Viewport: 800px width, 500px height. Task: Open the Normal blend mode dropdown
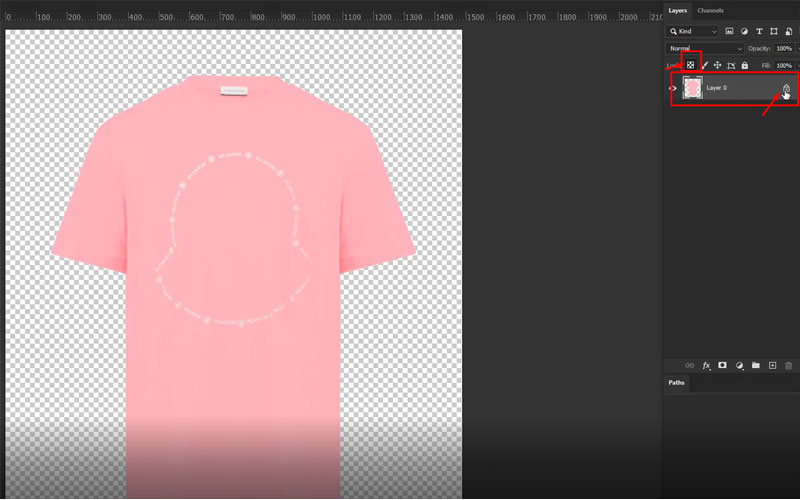tap(705, 48)
